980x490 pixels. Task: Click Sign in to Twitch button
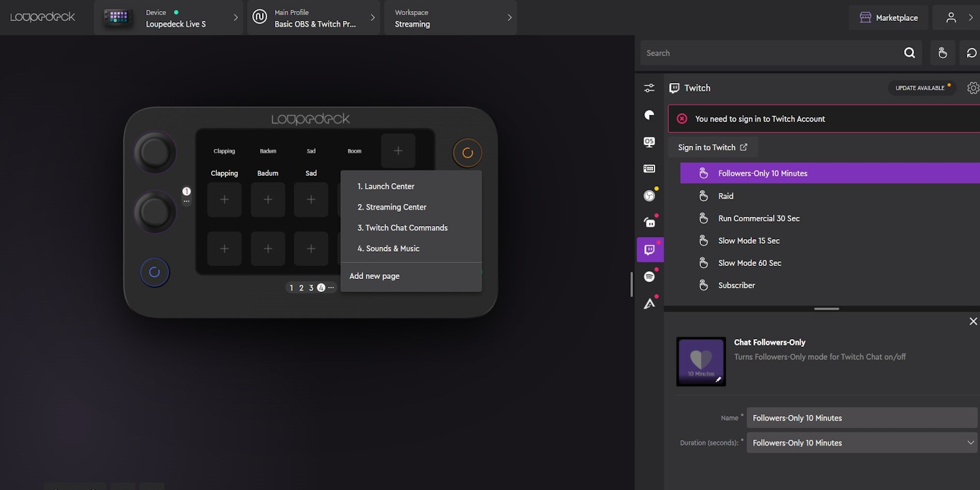(x=713, y=147)
